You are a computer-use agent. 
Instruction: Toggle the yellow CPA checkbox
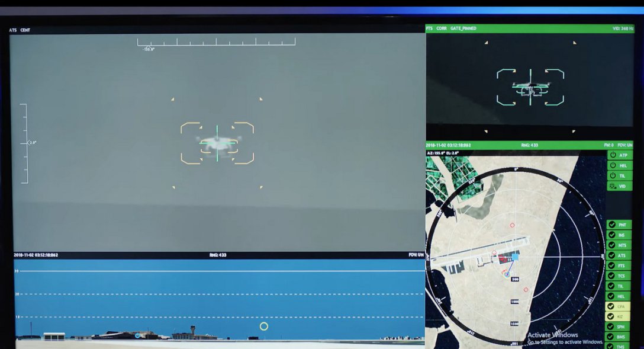612,307
